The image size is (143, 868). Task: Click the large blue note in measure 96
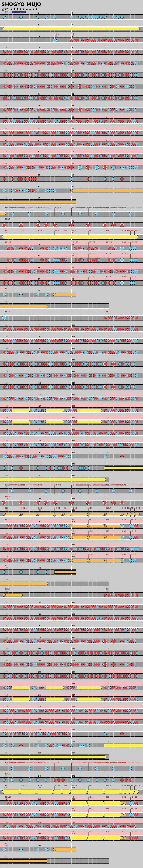pos(4,318)
